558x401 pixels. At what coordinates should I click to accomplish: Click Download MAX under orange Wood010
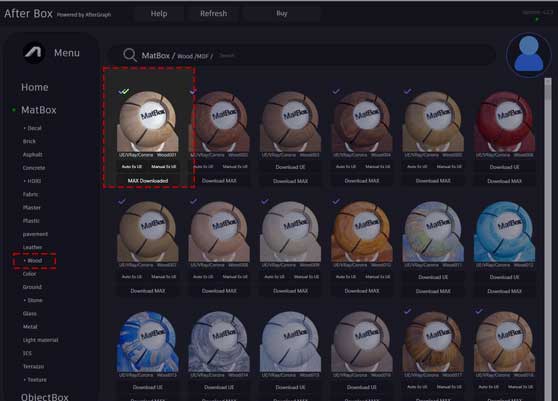point(362,291)
